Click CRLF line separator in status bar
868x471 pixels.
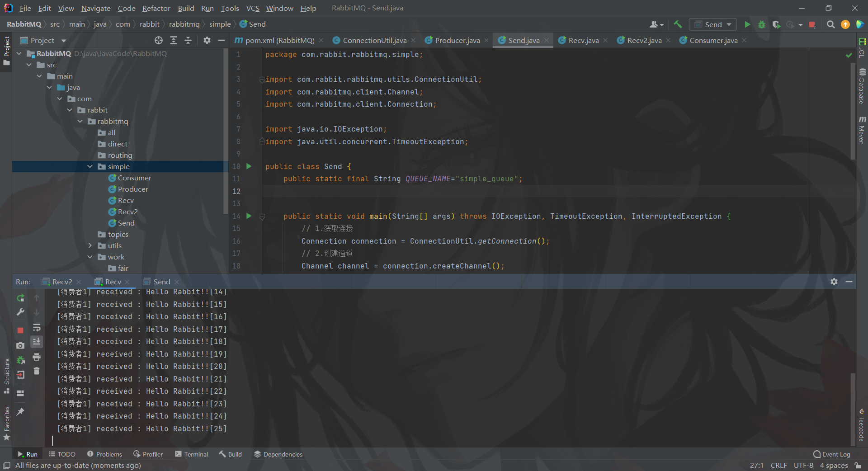tap(778, 465)
